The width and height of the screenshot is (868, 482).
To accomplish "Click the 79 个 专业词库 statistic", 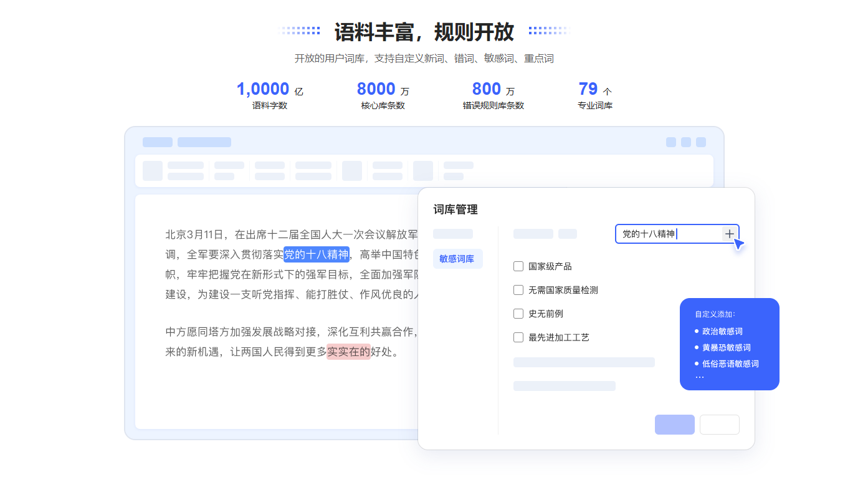I will (x=595, y=95).
